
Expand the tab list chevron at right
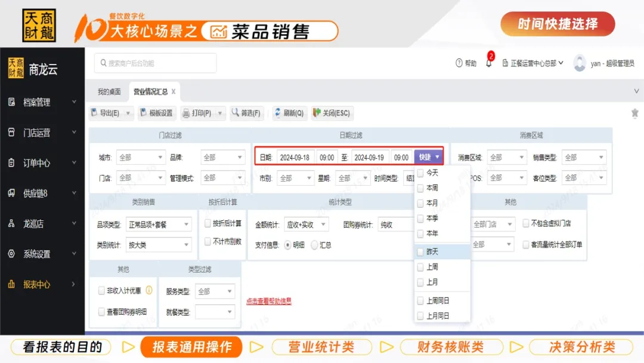point(636,91)
